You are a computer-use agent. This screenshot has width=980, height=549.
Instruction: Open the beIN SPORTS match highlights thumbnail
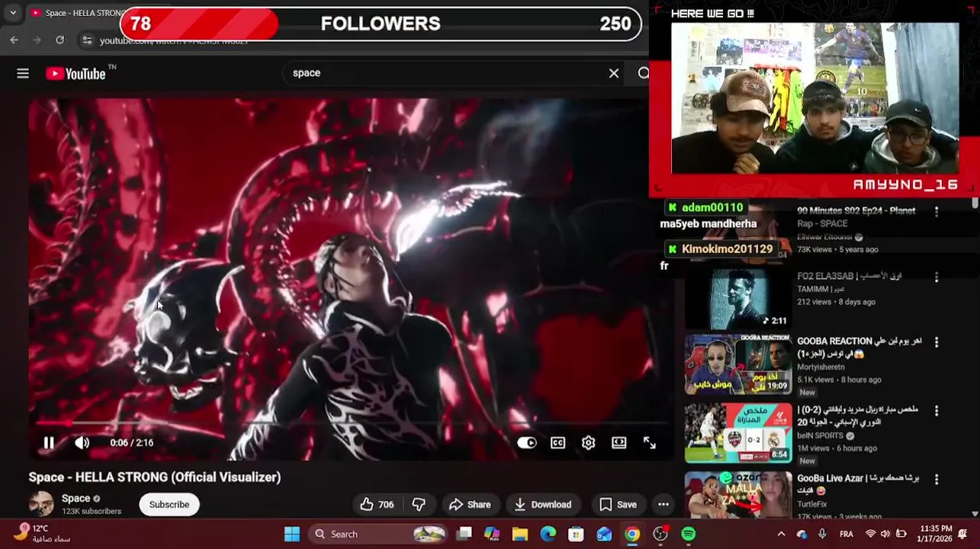738,433
